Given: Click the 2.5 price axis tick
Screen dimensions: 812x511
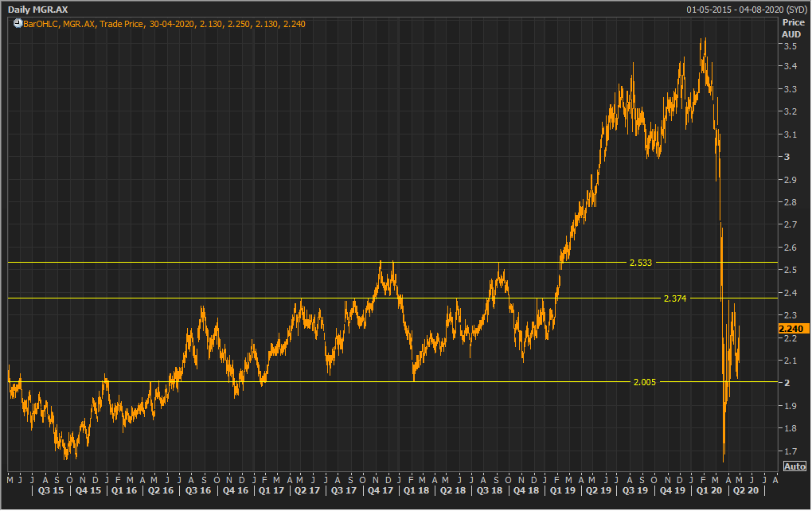Looking at the screenshot, I should [x=791, y=271].
